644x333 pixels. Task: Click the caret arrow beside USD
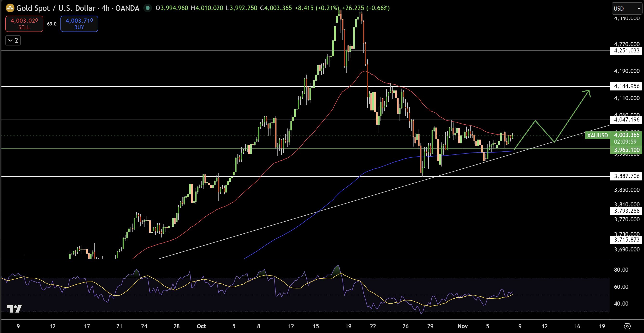tap(638, 8)
